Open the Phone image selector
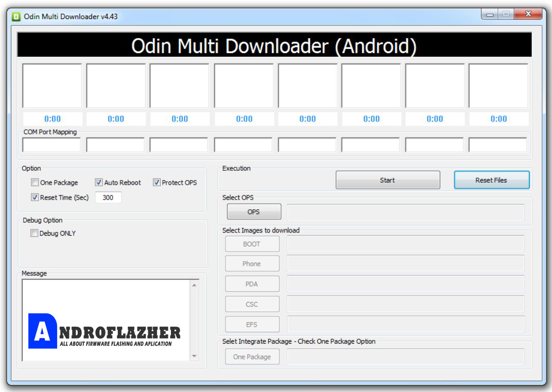This screenshot has width=552, height=392. coord(252,263)
